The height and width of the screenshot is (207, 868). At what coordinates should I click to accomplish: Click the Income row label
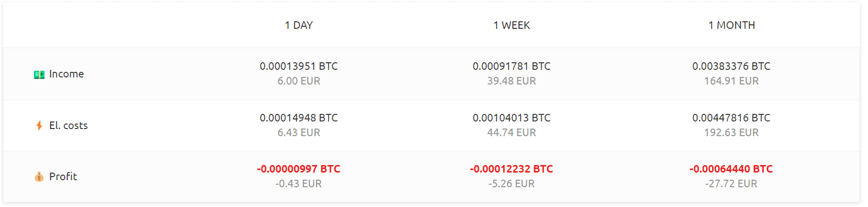tap(66, 74)
